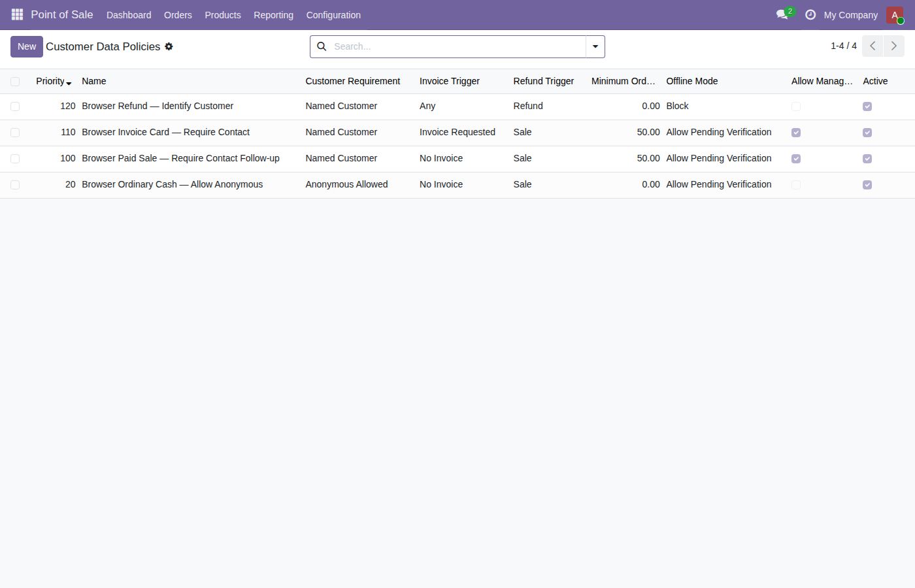Image resolution: width=915 pixels, height=588 pixels.
Task: Go to the next page arrow
Action: pos(894,46)
